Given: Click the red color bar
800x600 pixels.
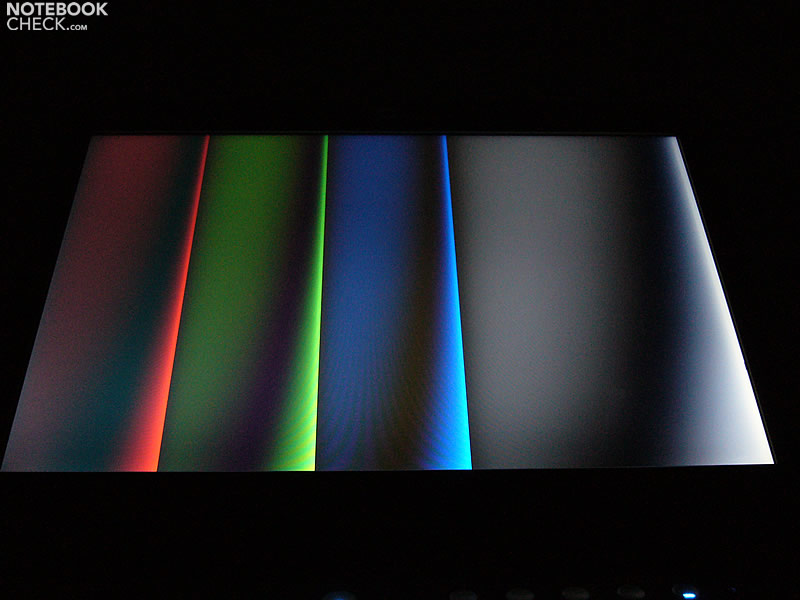Looking at the screenshot, I should pyautogui.click(x=106, y=303).
